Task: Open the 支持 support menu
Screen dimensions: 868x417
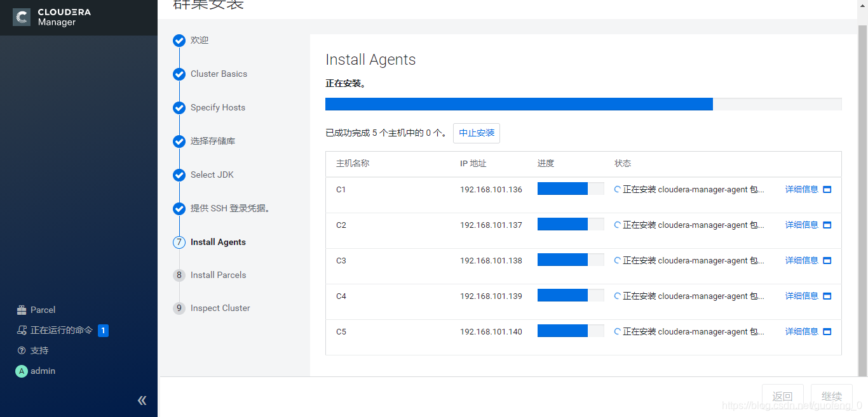Action: (39, 350)
